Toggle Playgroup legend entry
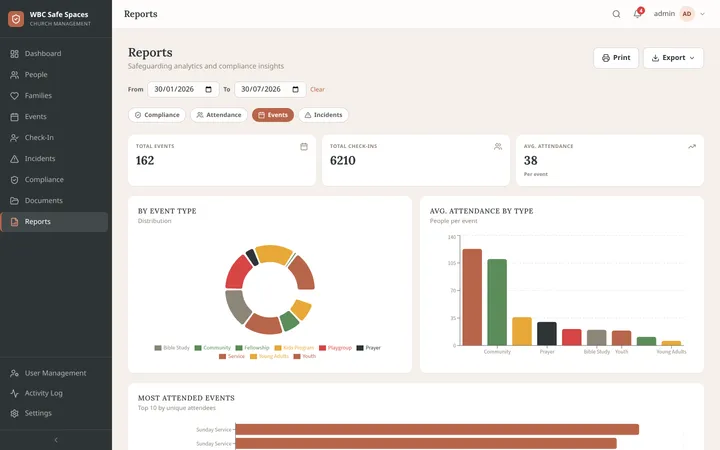 point(335,348)
